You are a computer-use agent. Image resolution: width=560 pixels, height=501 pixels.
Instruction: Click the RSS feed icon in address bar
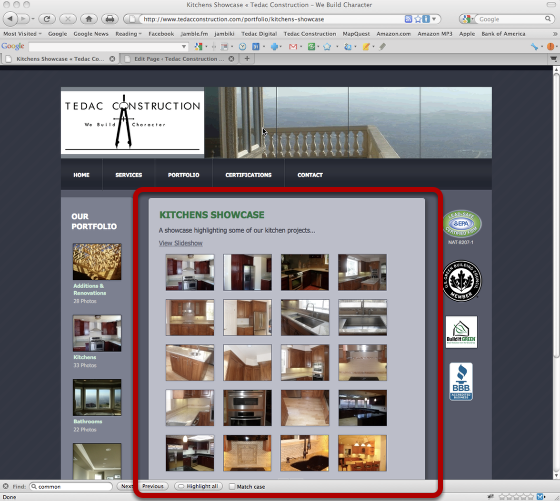(408, 19)
